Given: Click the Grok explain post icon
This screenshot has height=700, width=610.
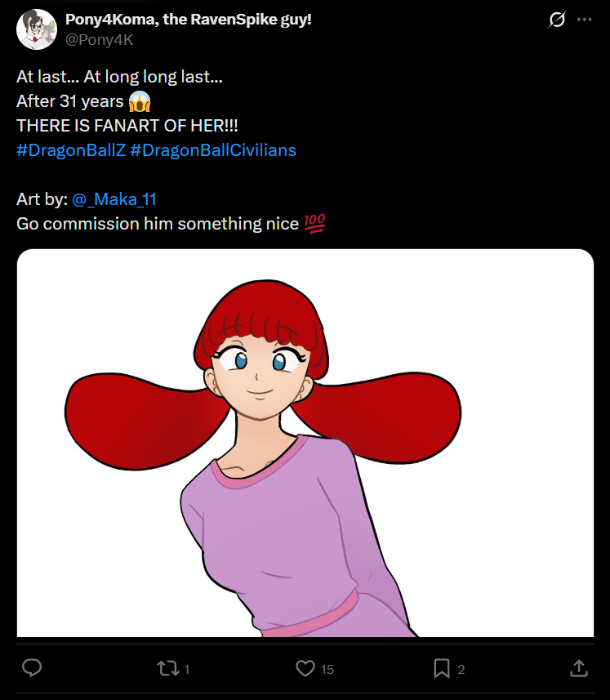Looking at the screenshot, I should tap(557, 20).
